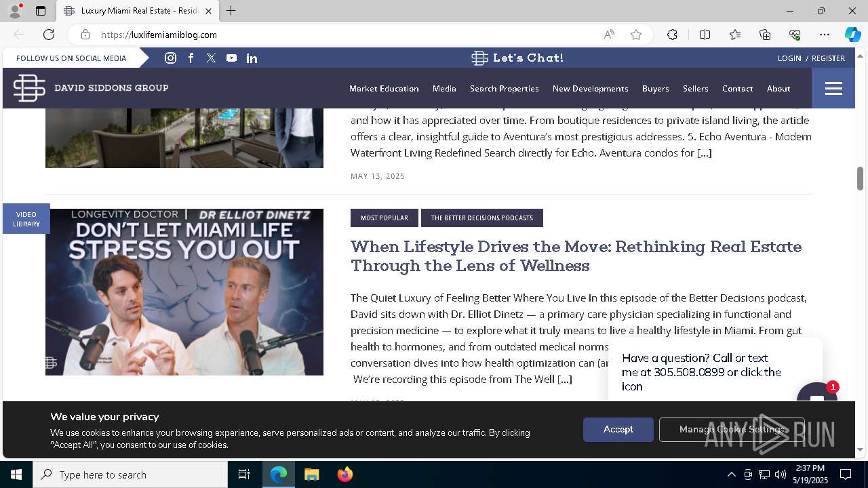Click the David Siddons Group logo
The width and height of the screenshot is (868, 488).
coord(91,88)
